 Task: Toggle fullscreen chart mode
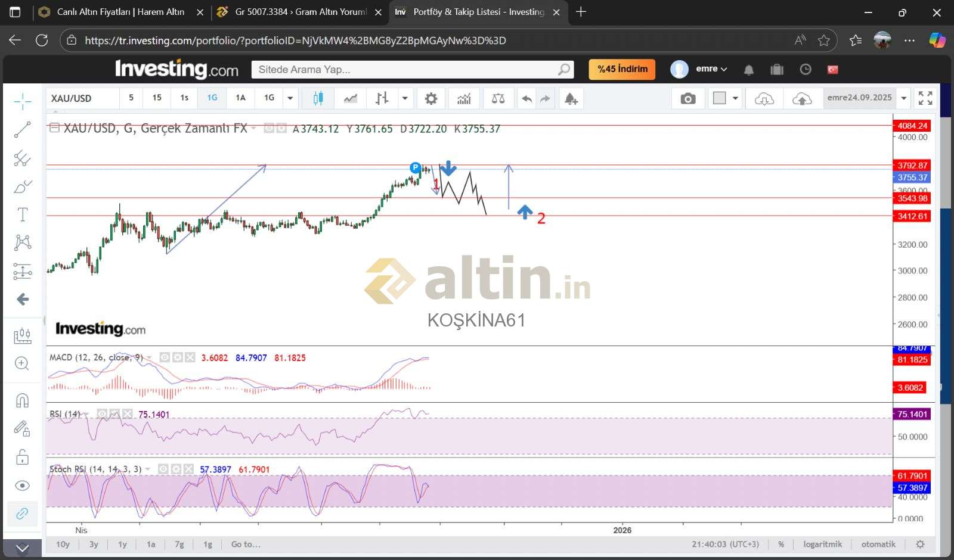(925, 98)
